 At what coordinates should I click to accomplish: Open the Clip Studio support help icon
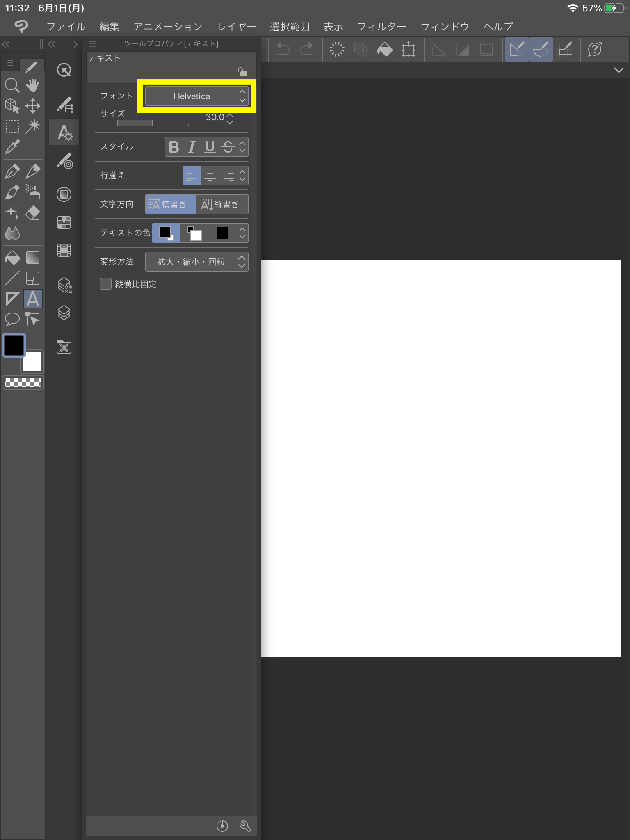595,49
